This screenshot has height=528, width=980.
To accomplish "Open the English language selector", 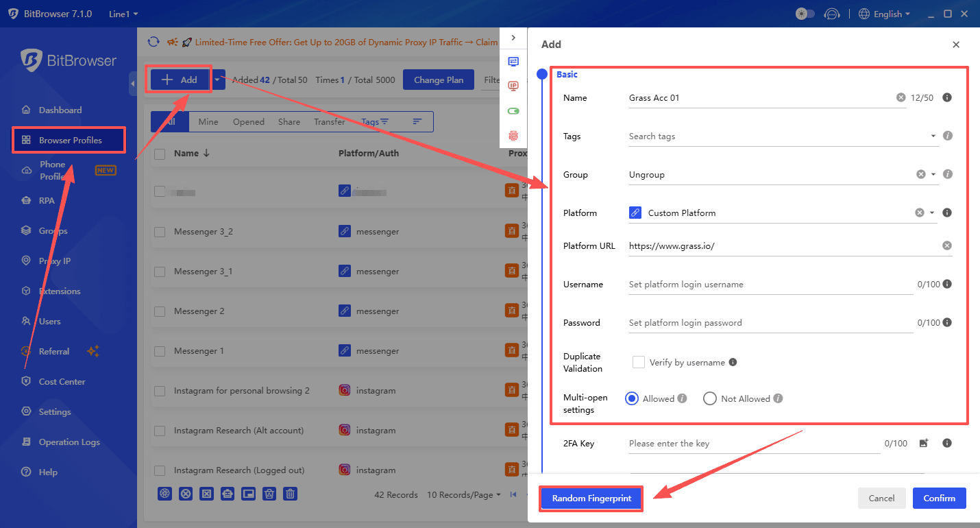I will tap(884, 13).
